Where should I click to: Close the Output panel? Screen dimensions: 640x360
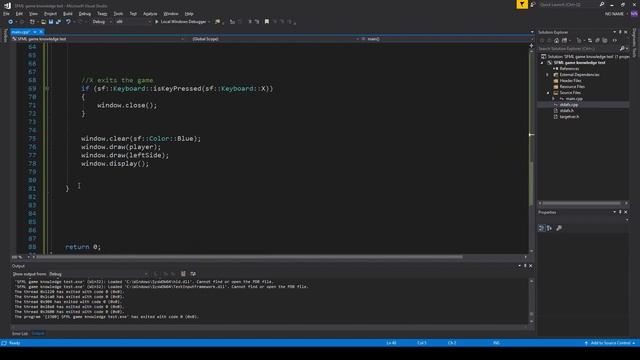[x=531, y=266]
